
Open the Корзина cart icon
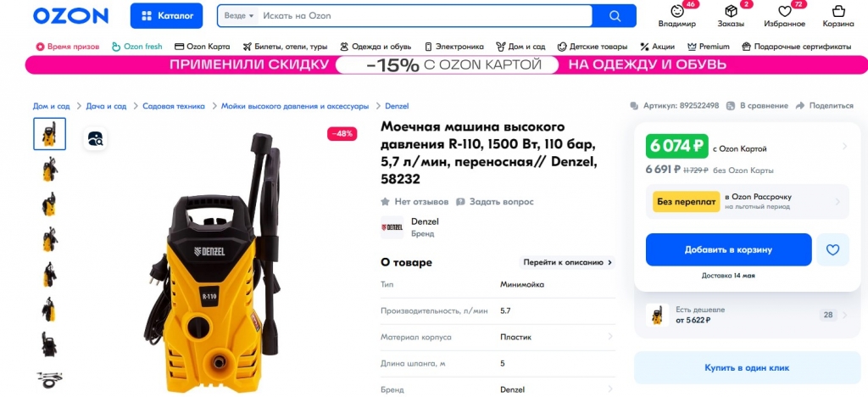click(x=838, y=12)
